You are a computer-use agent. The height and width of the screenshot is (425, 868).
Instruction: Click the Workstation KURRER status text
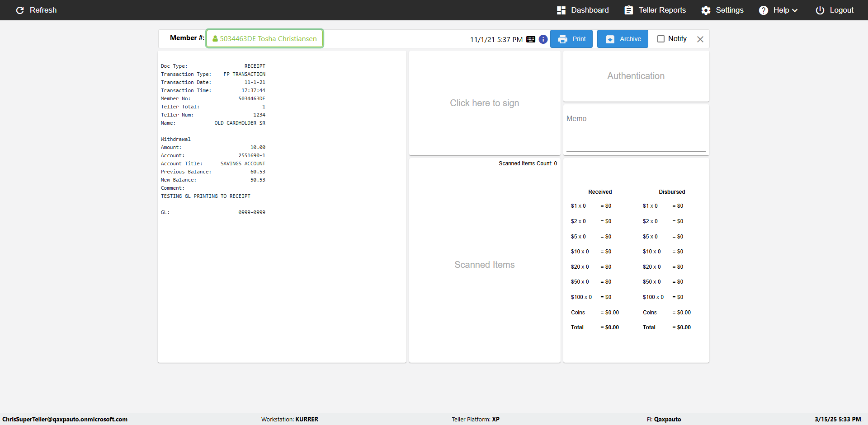290,419
